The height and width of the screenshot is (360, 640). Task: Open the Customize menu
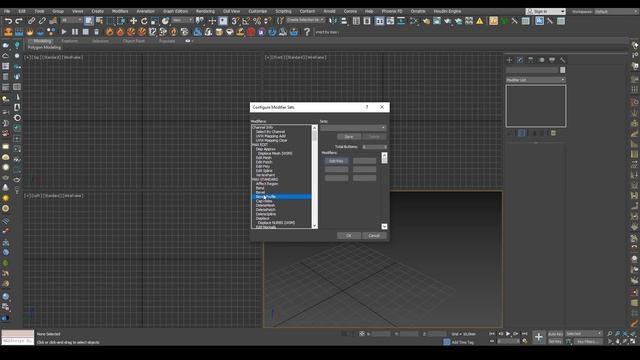(x=258, y=11)
